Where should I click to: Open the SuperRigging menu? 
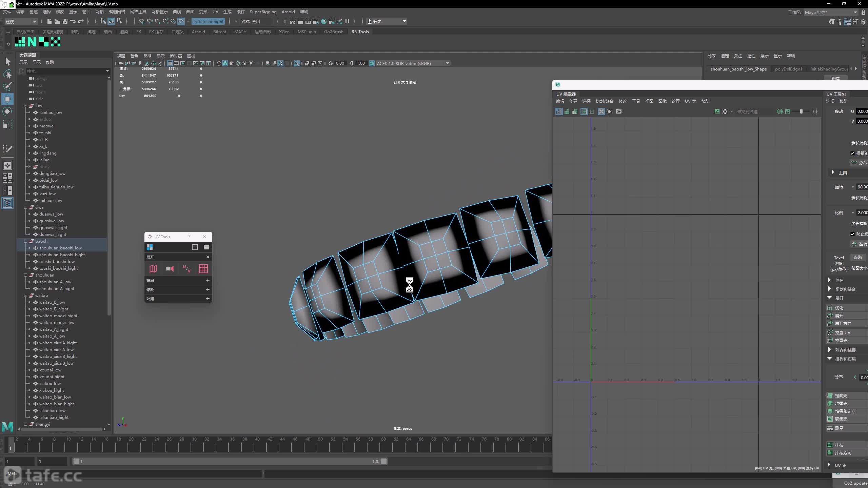click(263, 12)
